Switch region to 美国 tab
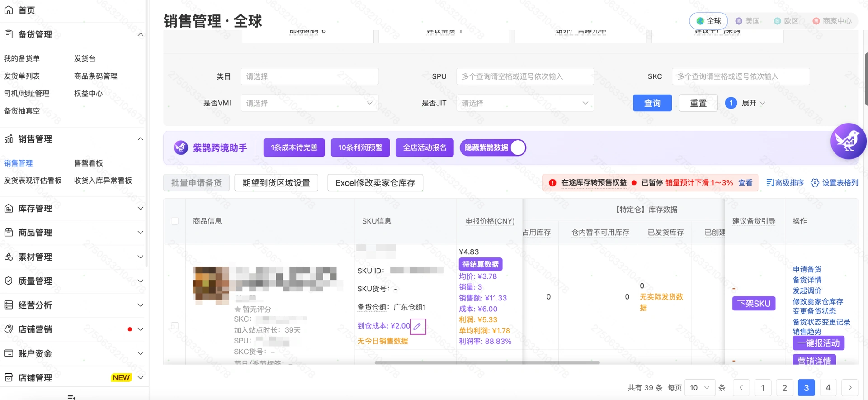The height and width of the screenshot is (400, 868). [748, 21]
